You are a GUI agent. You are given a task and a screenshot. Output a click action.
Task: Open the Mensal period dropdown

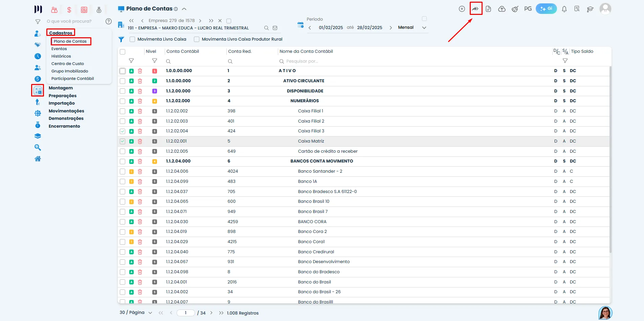coord(412,27)
